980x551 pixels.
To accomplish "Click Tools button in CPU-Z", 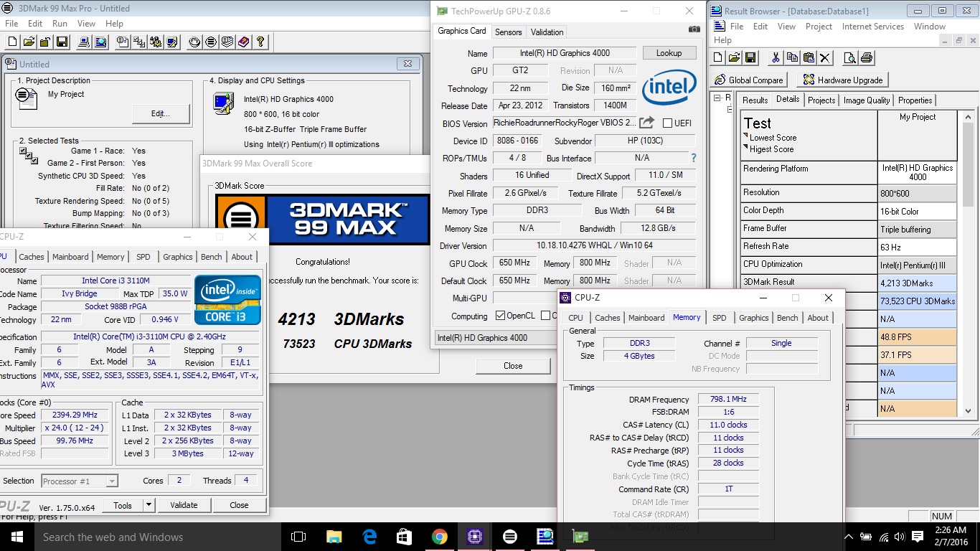I will click(x=123, y=505).
